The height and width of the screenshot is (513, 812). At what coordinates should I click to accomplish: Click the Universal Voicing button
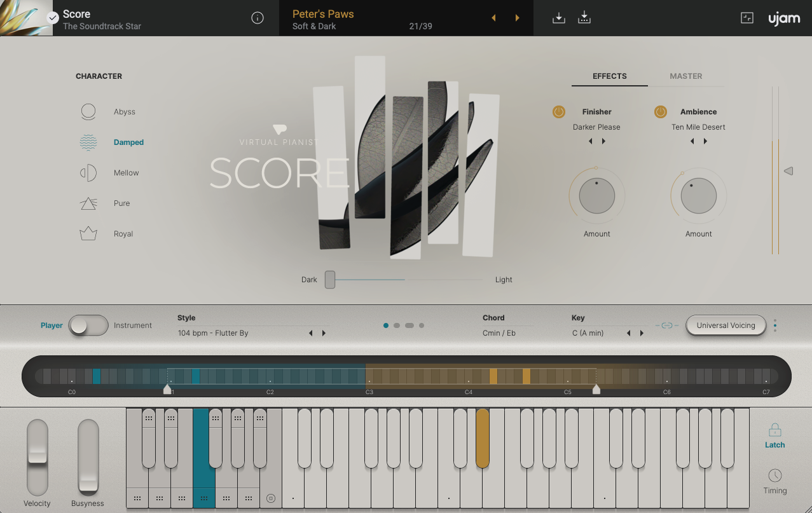[x=726, y=325]
